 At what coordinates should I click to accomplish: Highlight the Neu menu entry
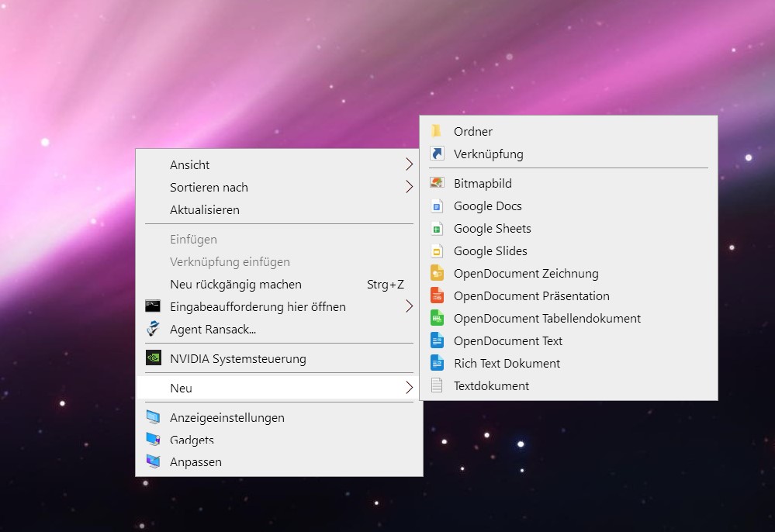pos(279,388)
